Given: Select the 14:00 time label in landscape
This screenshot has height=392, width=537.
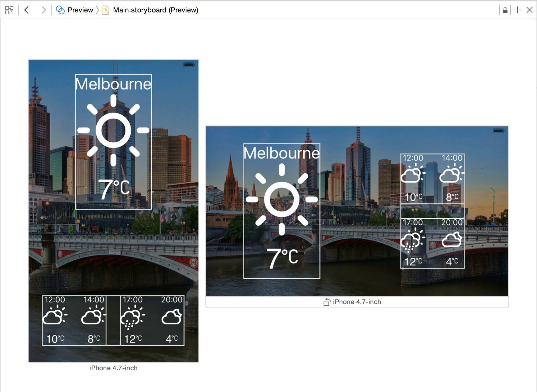Looking at the screenshot, I should (x=452, y=158).
